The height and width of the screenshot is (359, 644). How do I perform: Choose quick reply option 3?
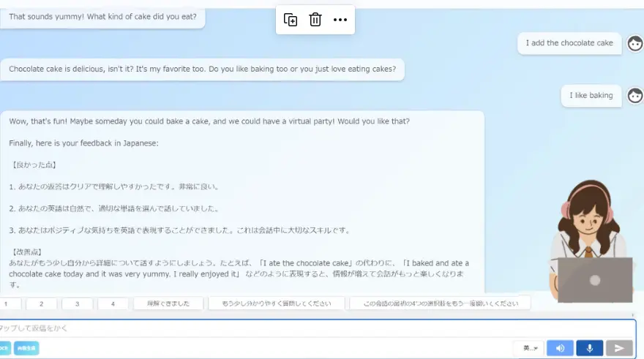[78, 303]
